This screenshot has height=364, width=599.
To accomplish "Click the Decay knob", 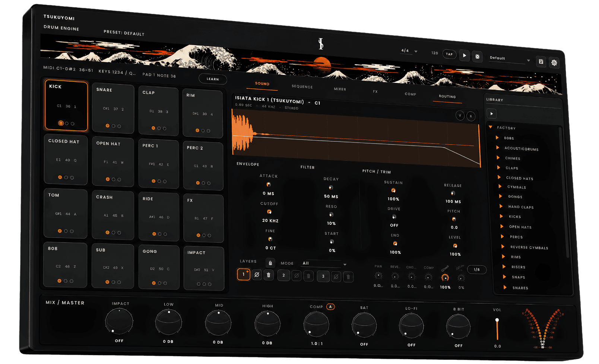I will coord(331,187).
